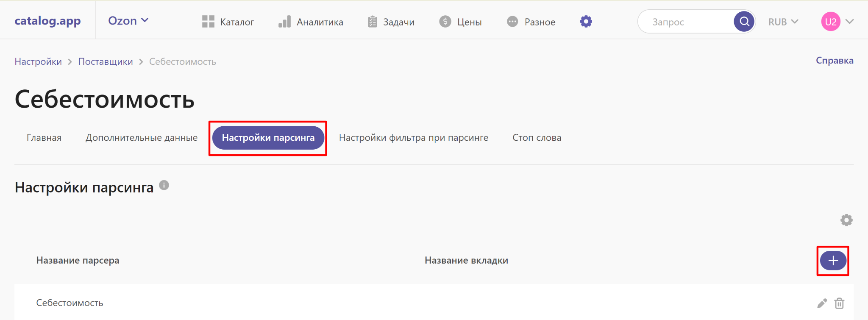868x320 pixels.
Task: Select Настройки фильтра при парсинге tab
Action: 413,138
